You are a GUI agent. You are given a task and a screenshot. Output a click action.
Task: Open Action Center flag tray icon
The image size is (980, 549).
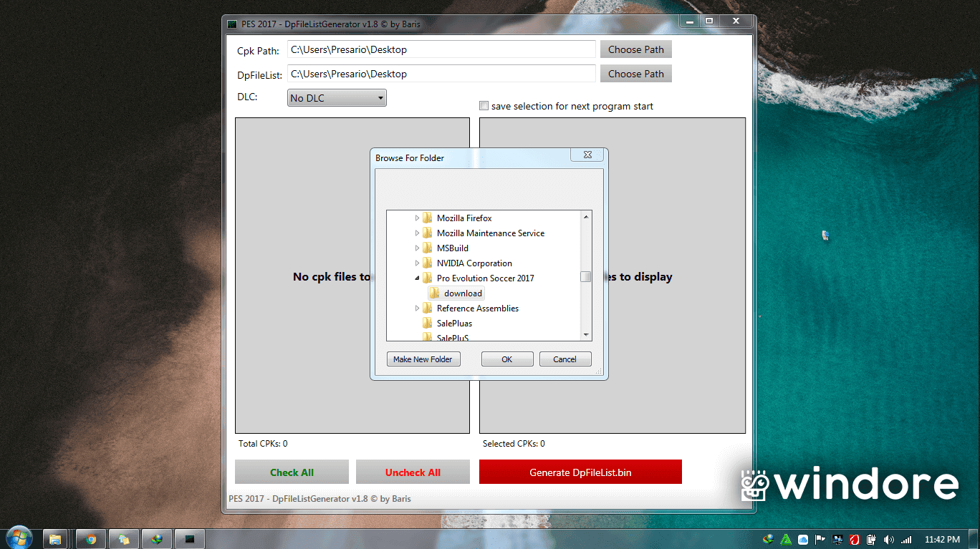pos(820,539)
